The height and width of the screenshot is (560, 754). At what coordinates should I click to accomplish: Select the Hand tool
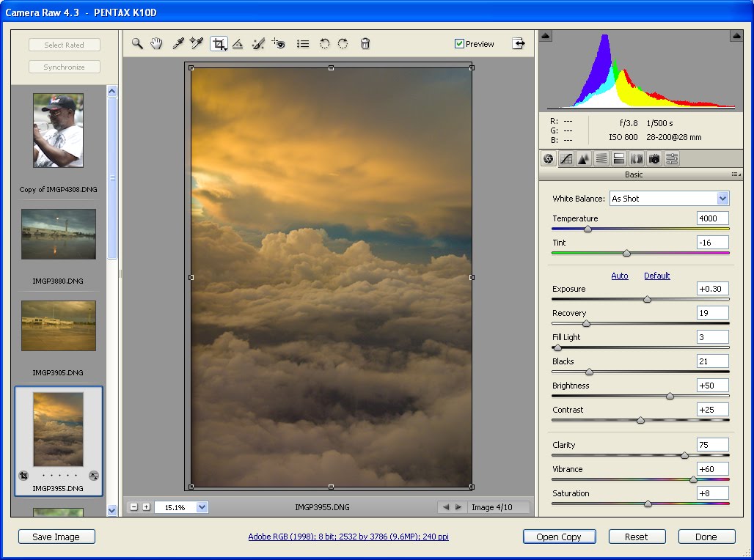coord(156,44)
